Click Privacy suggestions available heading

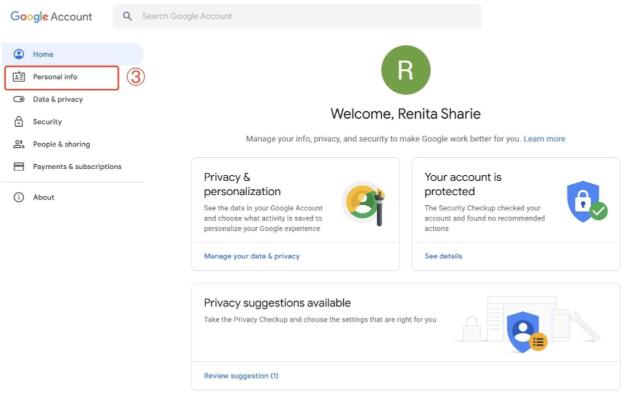click(277, 303)
